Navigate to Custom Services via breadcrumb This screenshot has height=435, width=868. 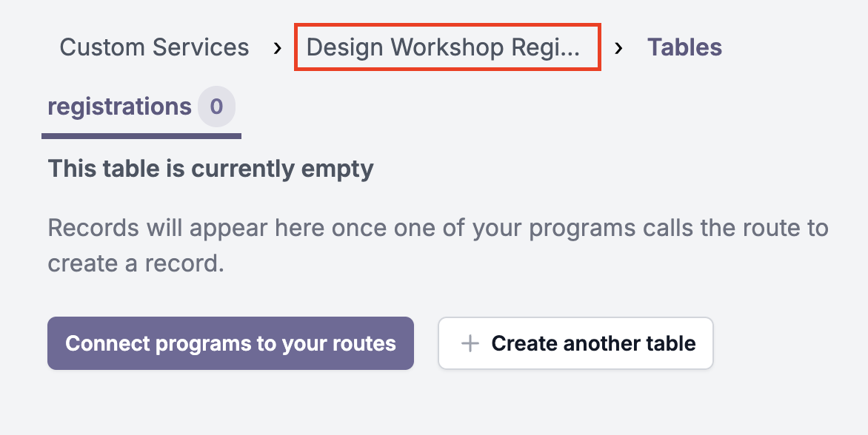[154, 47]
